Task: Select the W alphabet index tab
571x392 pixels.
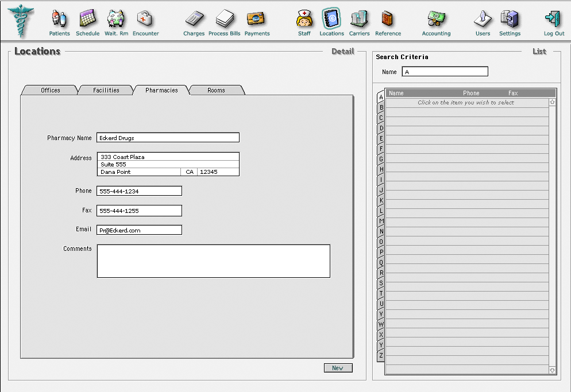Action: 381,324
